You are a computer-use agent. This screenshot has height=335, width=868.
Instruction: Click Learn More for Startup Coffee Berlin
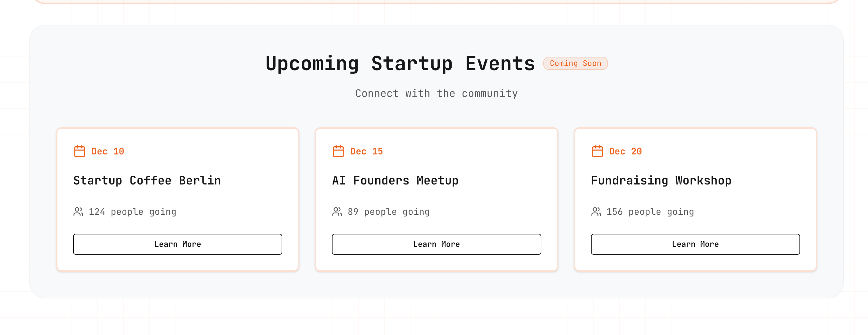click(178, 244)
